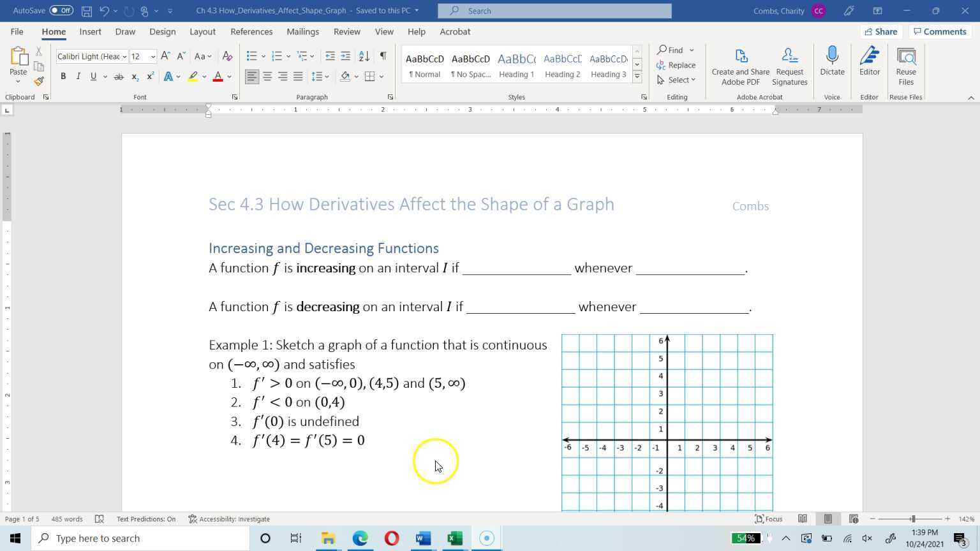Open Dictate microphone tool
This screenshot has height=551, width=980.
[x=832, y=62]
